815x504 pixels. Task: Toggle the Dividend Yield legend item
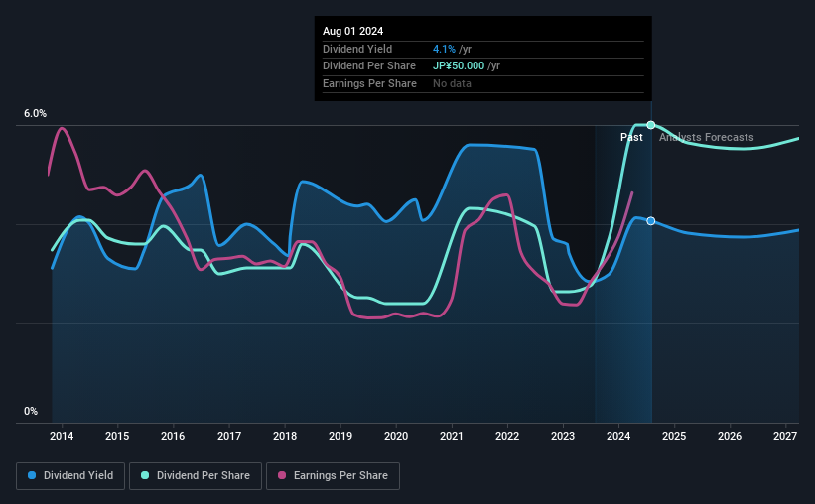tap(70, 476)
